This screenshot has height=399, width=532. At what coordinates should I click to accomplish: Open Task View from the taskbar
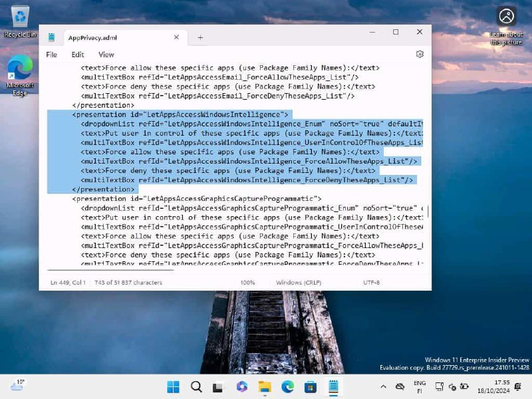tap(218, 386)
